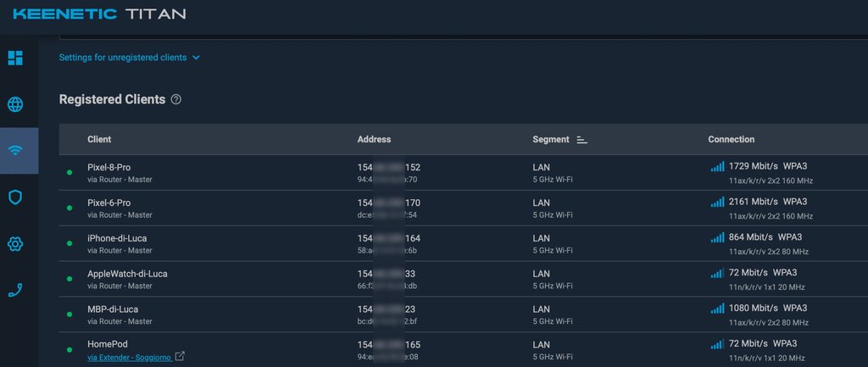The image size is (868, 367).
Task: Select the Pixel-8-Pro client row
Action: tap(109, 167)
